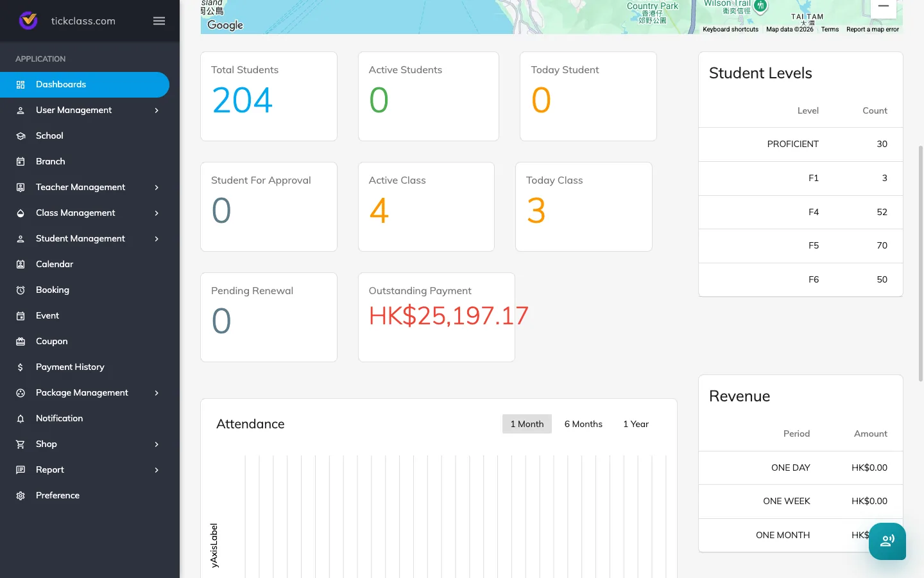Viewport: 924px width, 578px height.
Task: Click the Google logo on map
Action: (225, 25)
